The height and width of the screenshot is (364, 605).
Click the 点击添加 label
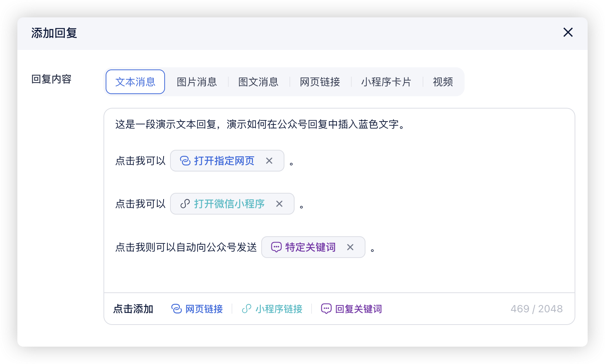(x=133, y=309)
